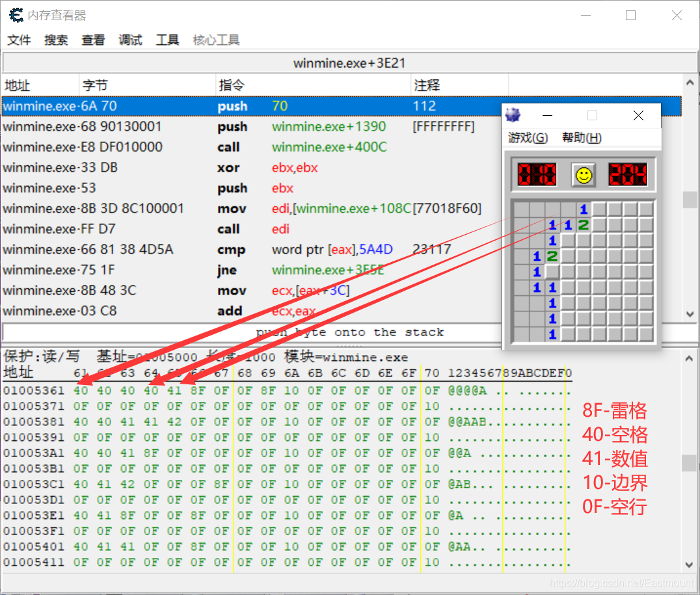Open the 调试 menu
This screenshot has width=700, height=595.
(x=130, y=40)
